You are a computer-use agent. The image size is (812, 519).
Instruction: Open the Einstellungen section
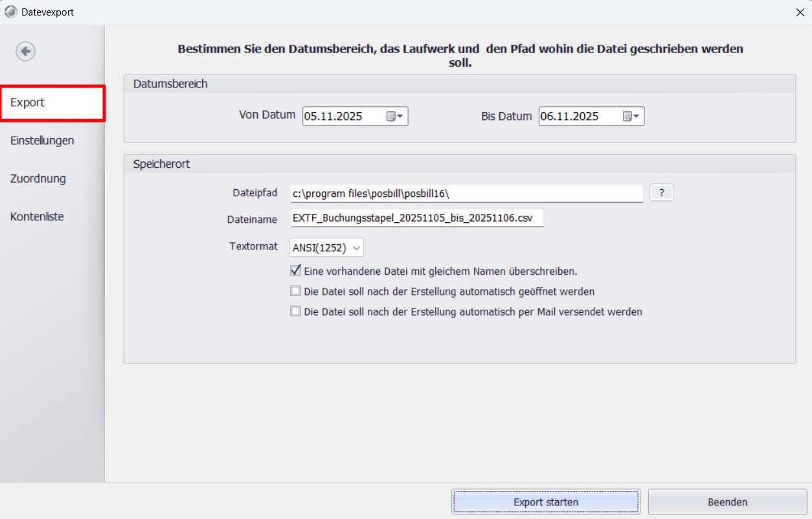(42, 141)
